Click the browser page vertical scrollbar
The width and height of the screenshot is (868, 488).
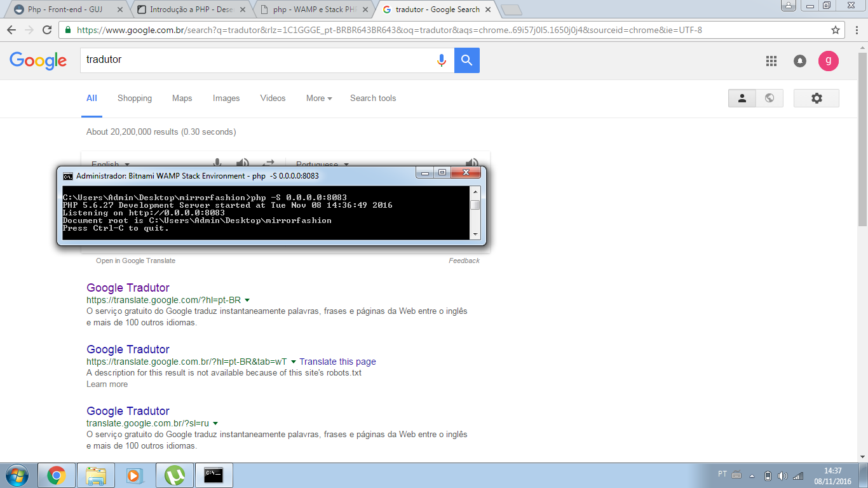coord(862,138)
